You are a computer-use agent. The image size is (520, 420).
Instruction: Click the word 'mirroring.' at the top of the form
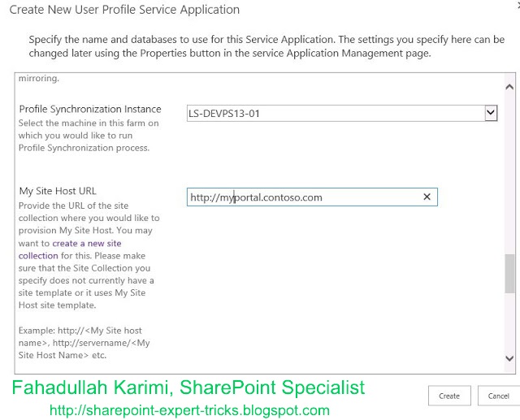39,78
